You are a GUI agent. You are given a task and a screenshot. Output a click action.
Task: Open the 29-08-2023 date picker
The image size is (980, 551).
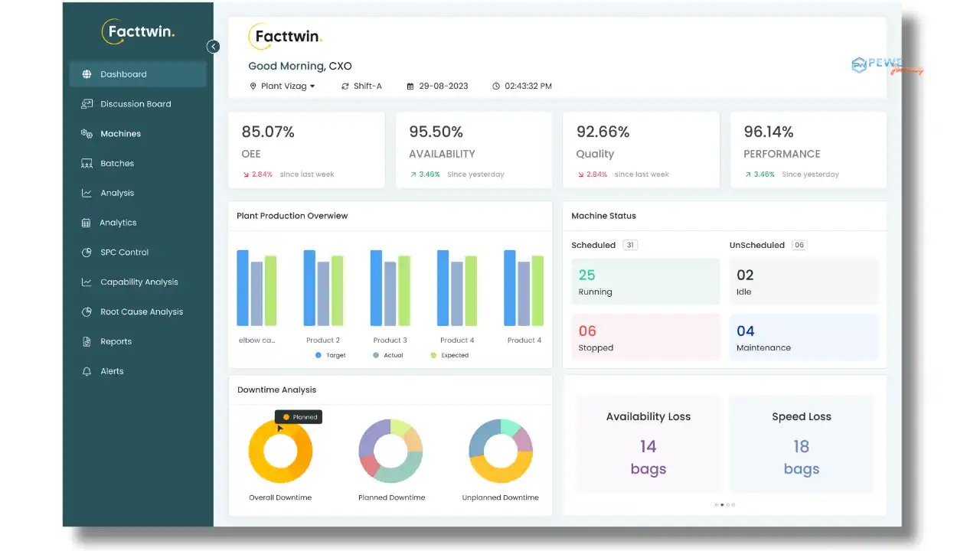tap(437, 86)
